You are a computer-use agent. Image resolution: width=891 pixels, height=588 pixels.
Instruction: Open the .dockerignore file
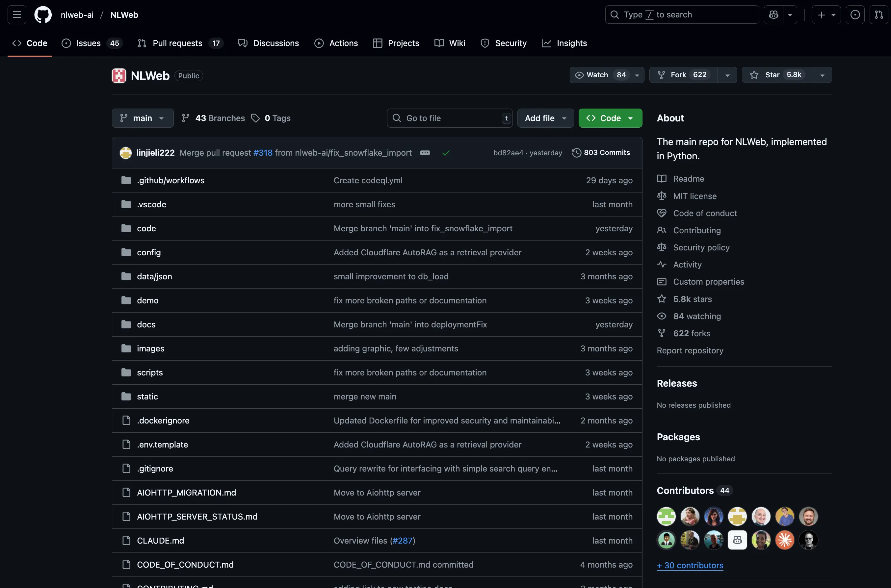pos(163,421)
